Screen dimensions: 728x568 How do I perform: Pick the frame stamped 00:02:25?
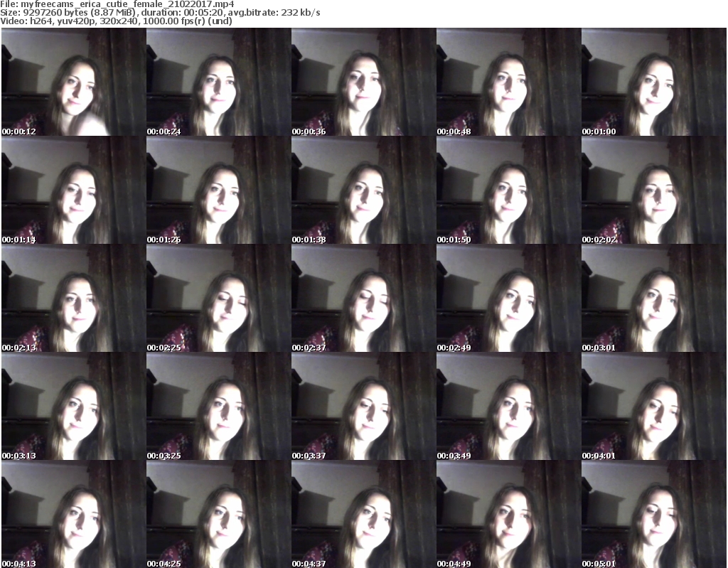click(219, 298)
